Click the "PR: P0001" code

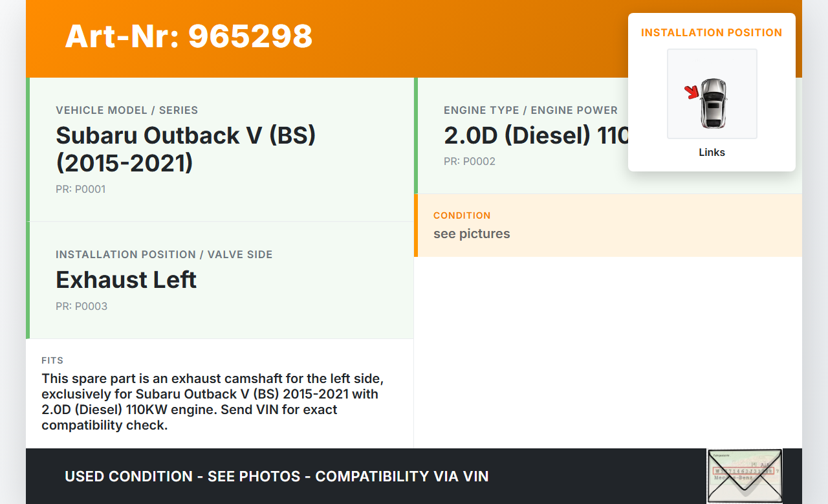click(80, 190)
